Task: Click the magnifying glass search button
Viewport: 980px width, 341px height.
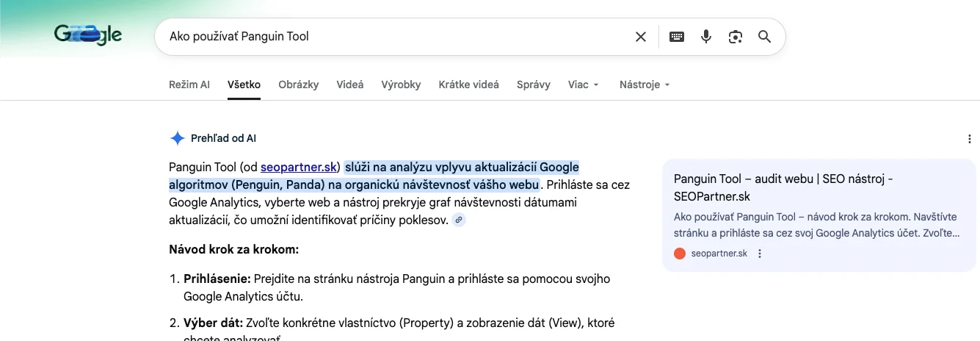Action: [x=765, y=37]
